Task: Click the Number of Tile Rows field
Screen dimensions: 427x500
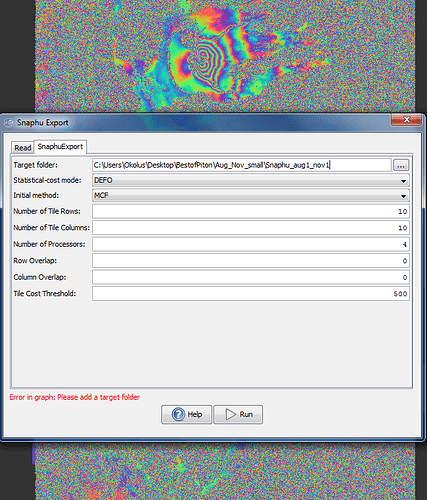Action: coord(251,211)
